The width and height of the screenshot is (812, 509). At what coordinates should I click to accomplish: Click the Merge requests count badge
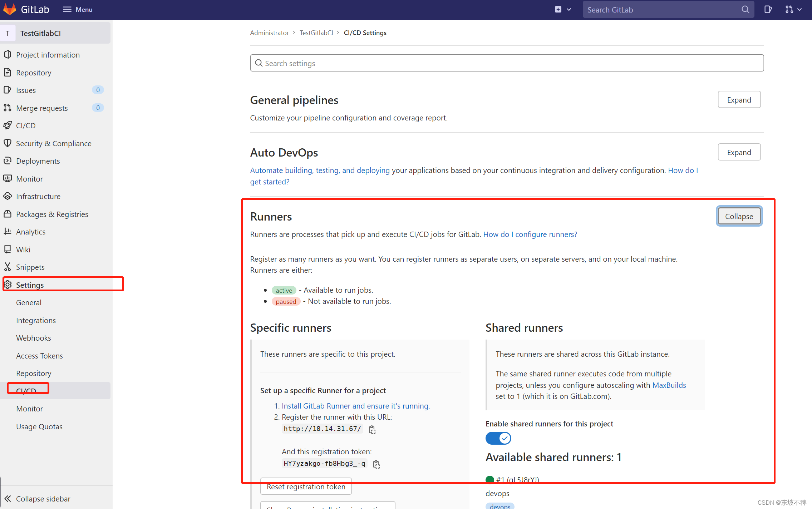tap(98, 108)
